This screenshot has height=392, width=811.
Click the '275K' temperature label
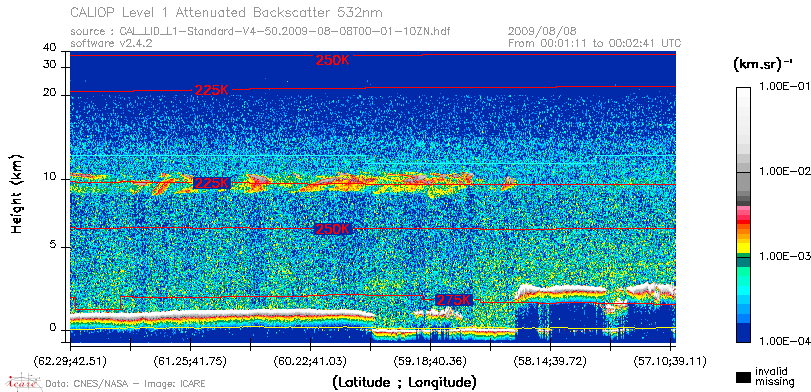tap(454, 300)
